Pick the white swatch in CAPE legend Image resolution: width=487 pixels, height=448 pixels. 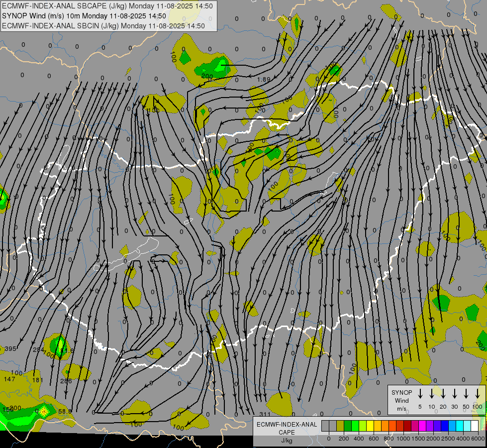[475, 426]
